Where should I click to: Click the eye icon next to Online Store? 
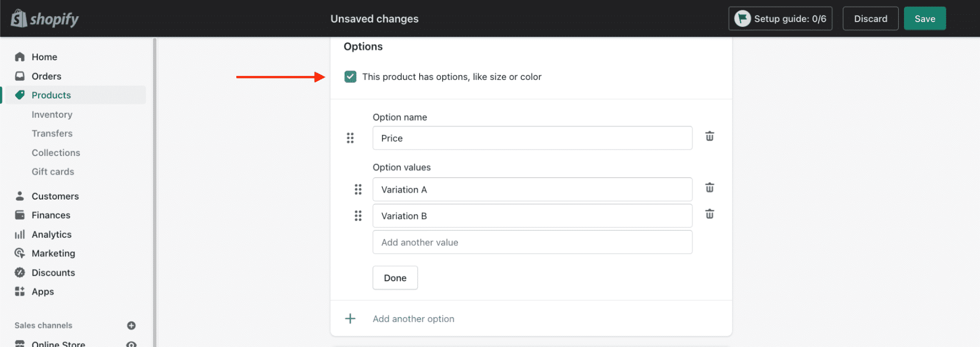click(x=131, y=344)
